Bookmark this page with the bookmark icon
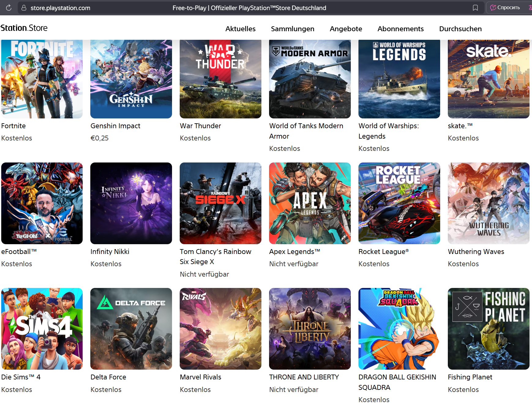The height and width of the screenshot is (403, 532). point(475,8)
